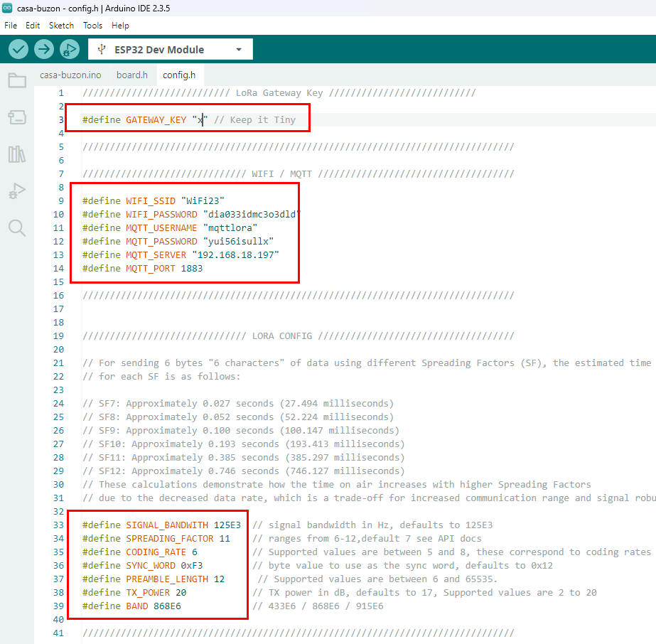Start debugging with the Debug toolbar button

point(70,50)
